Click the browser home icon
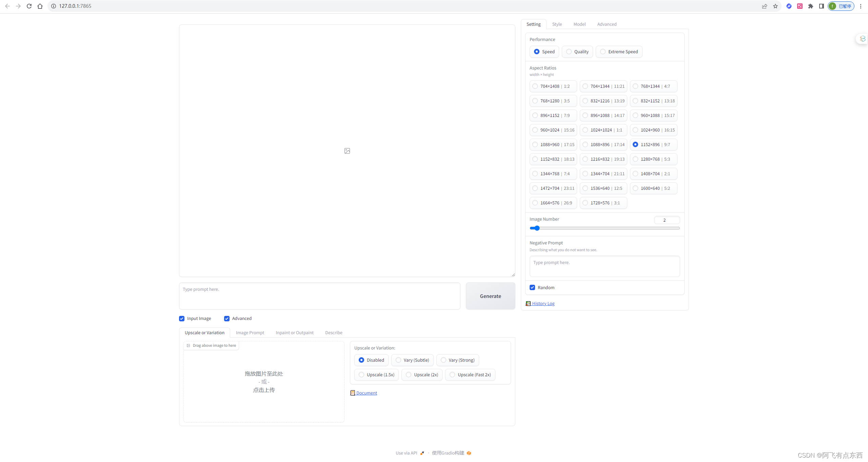This screenshot has width=868, height=462. tap(40, 6)
